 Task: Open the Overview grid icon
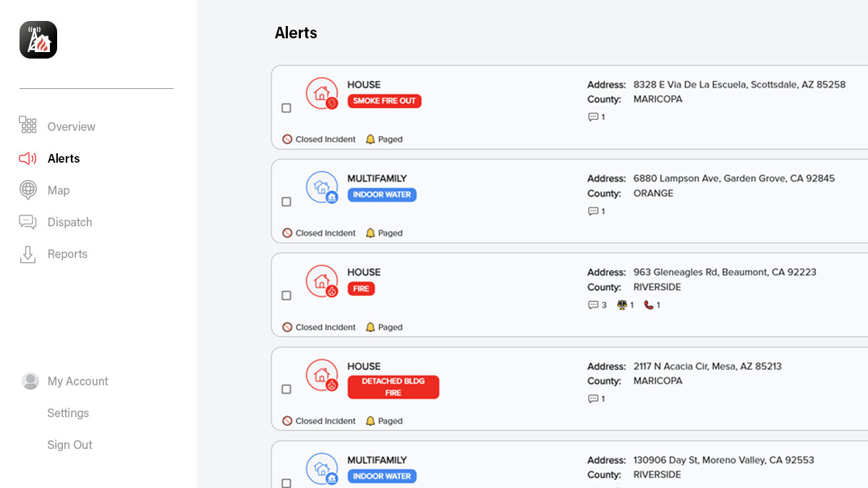(x=27, y=125)
